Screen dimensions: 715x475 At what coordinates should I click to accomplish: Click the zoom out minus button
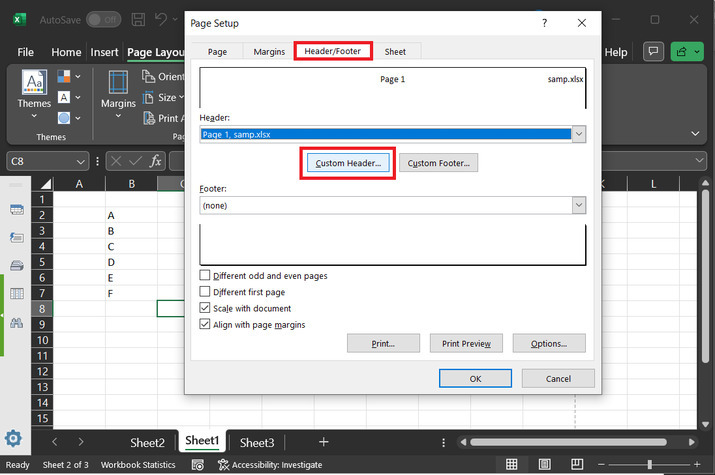click(601, 464)
